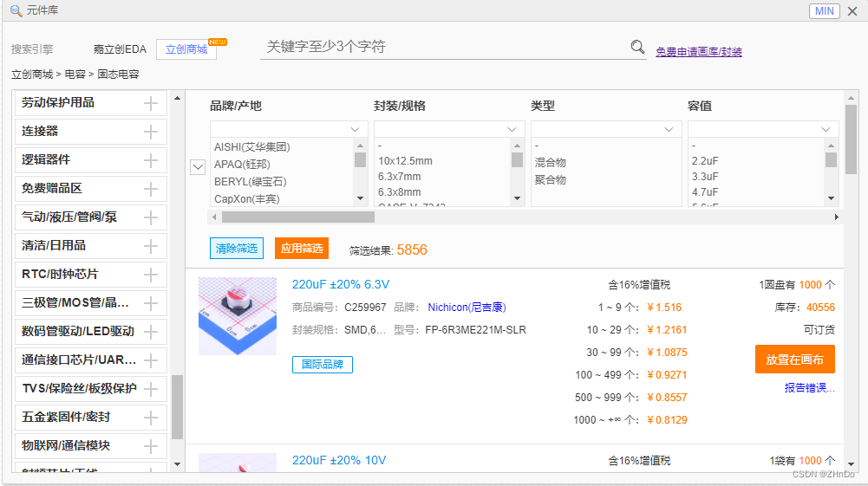Viewport: 868px width, 486px height.
Task: Expand the 五金紧固件/密封 plus icon
Action: [x=151, y=418]
